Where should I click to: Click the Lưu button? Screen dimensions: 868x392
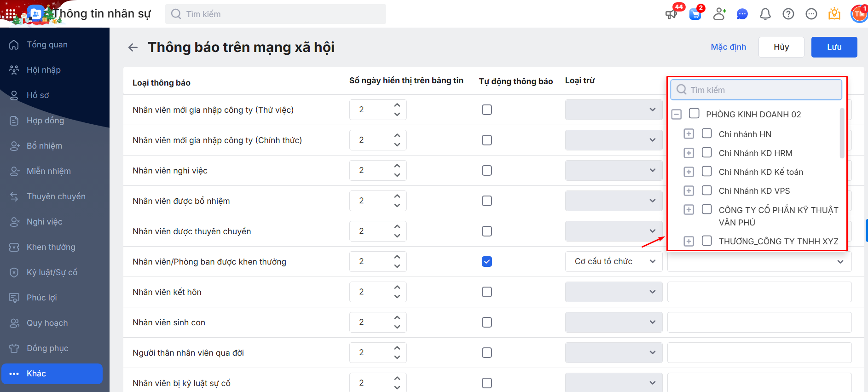pos(833,47)
